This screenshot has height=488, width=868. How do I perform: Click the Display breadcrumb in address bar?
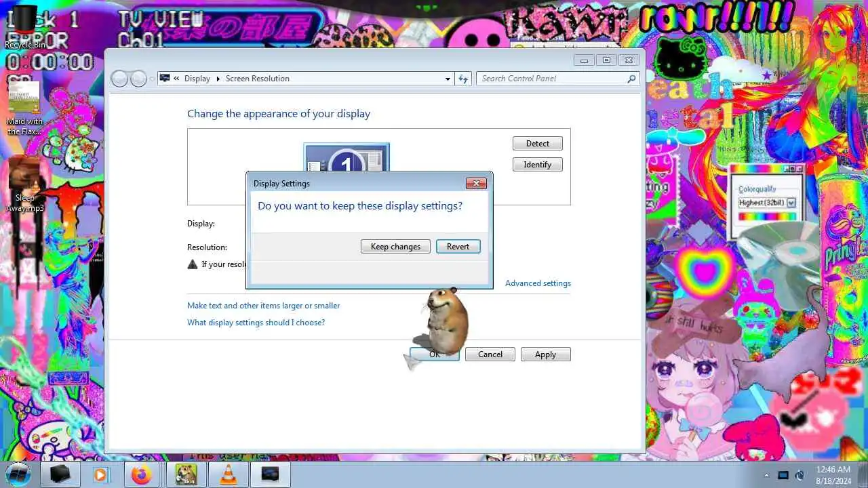(197, 79)
